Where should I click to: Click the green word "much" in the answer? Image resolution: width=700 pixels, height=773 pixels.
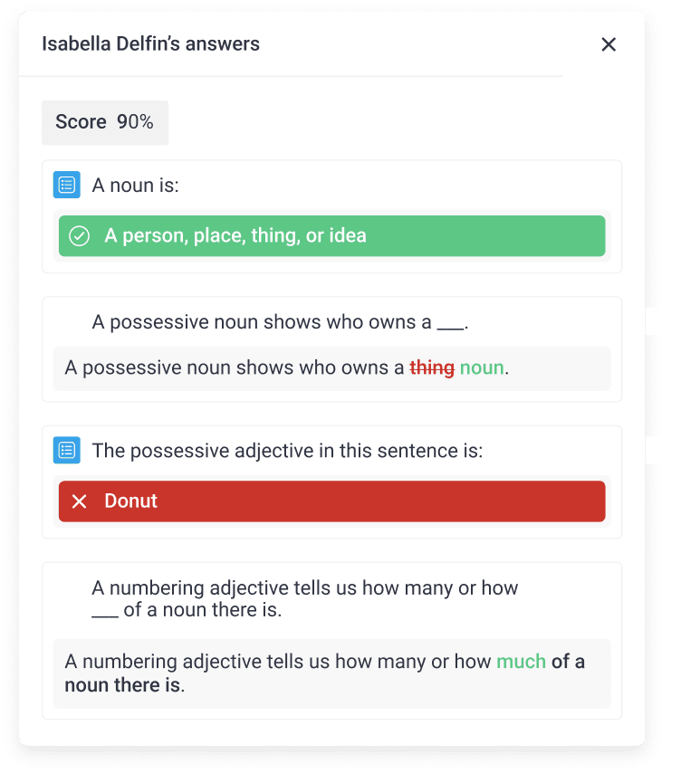tap(521, 662)
